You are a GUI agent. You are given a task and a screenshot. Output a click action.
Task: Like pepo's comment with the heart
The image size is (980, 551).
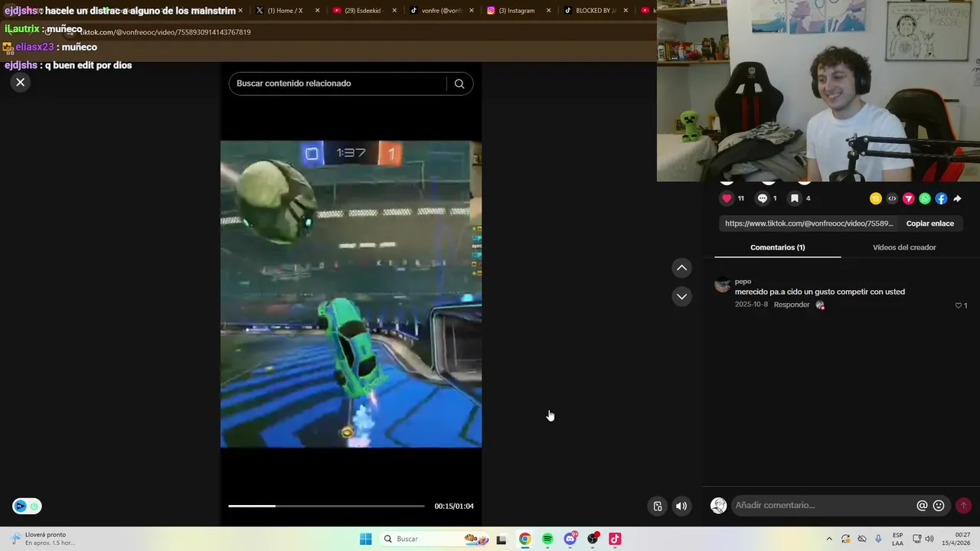pyautogui.click(x=958, y=305)
